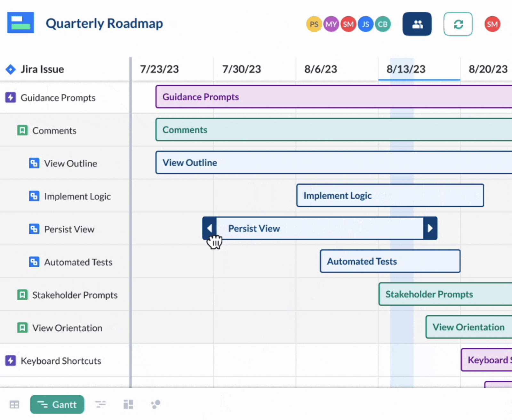Open the team sharing button in the header
The image size is (512, 420).
pos(417,24)
